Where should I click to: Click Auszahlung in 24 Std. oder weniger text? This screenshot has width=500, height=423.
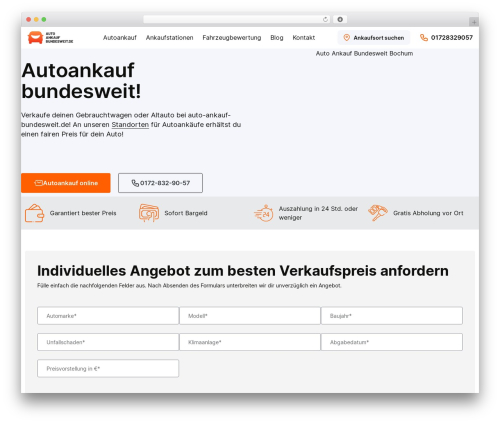318,213
